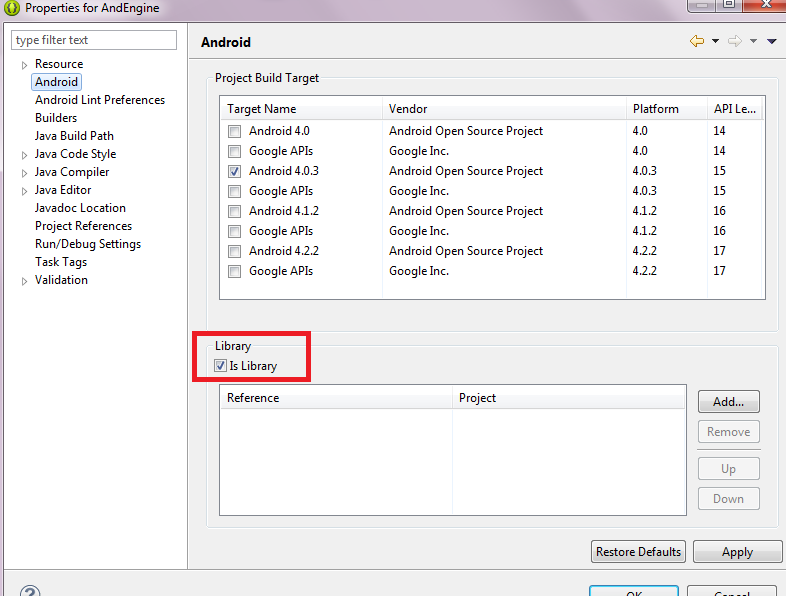Click Android 4.2.2 target name text
The height and width of the screenshot is (596, 786).
[x=284, y=251]
